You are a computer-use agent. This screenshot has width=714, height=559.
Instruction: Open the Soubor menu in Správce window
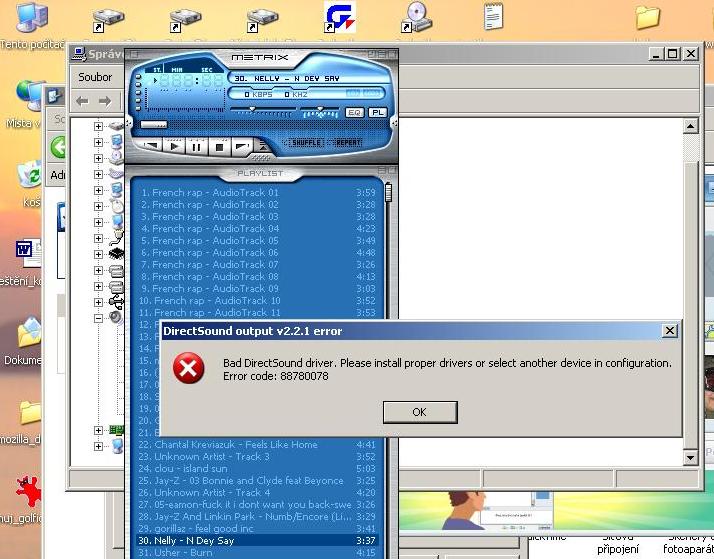pos(95,77)
